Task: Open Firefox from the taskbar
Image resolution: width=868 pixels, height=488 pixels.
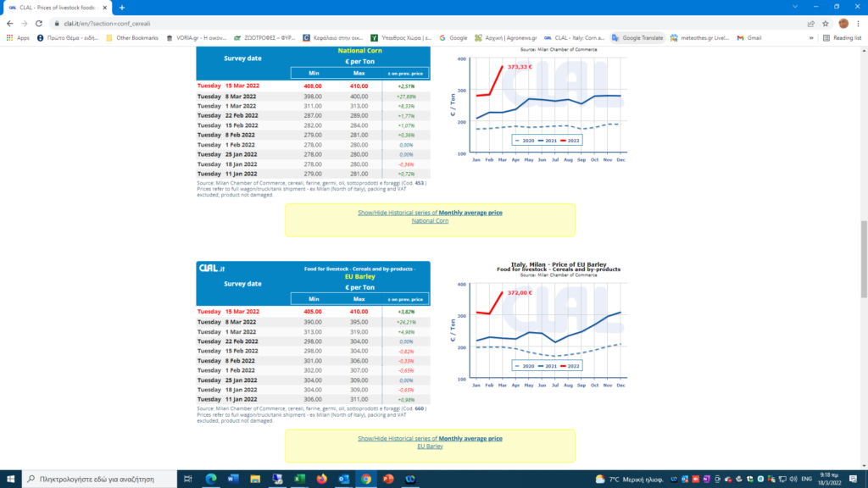Action: [x=321, y=479]
